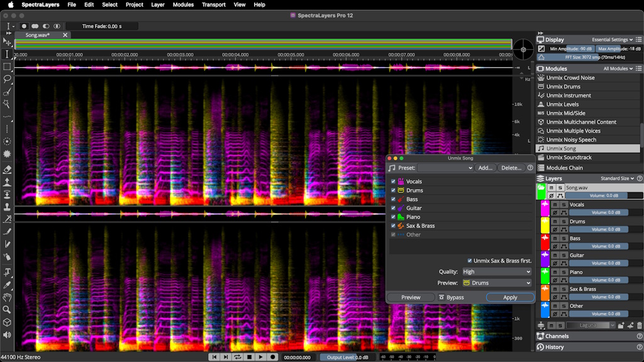644x362 pixels.
Task: Click the Apply button in Unmix Song
Action: (510, 297)
